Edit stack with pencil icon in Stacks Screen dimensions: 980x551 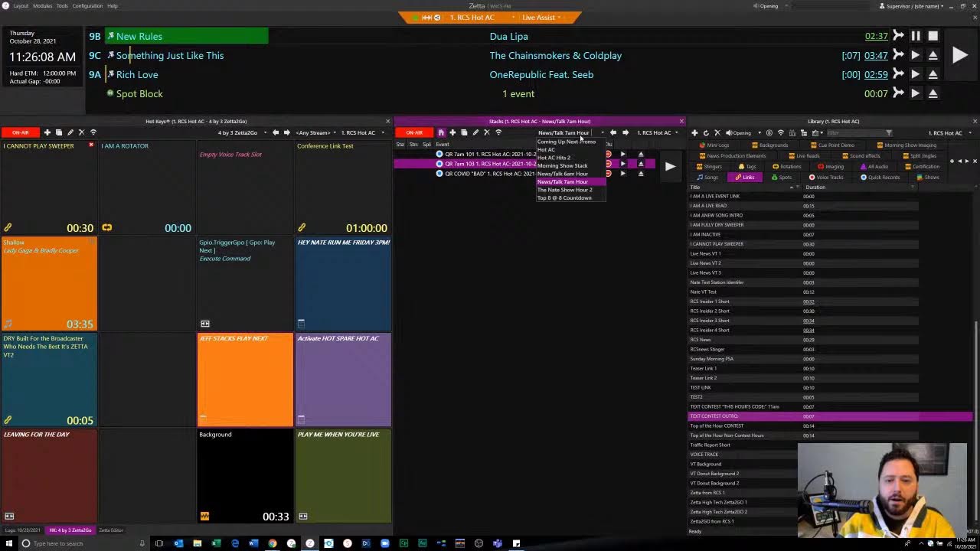click(475, 132)
